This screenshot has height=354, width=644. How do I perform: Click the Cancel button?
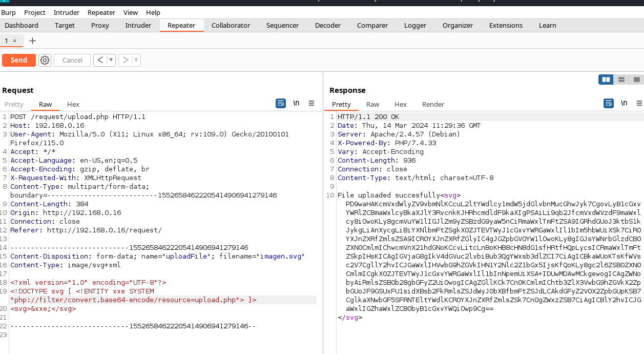72,60
